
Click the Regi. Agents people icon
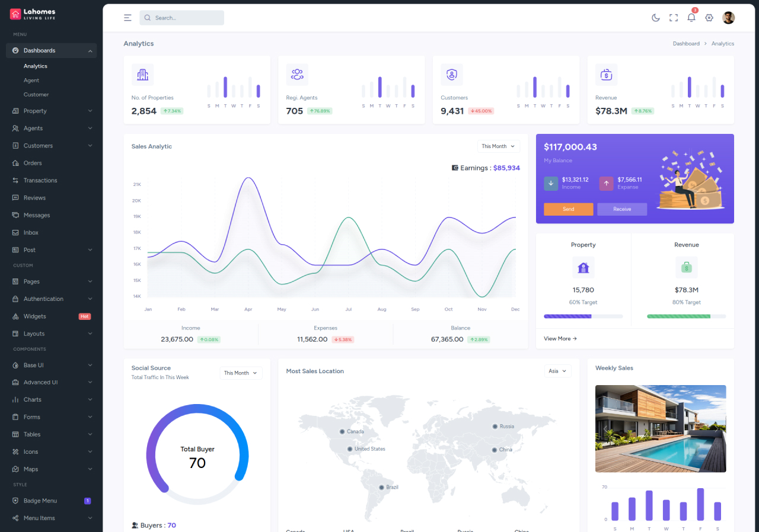[297, 75]
